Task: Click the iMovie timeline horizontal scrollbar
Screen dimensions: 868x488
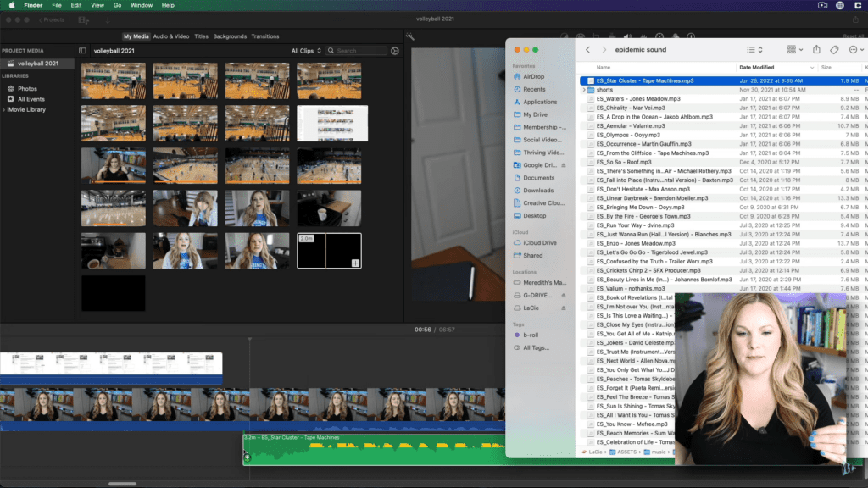Action: [122, 484]
